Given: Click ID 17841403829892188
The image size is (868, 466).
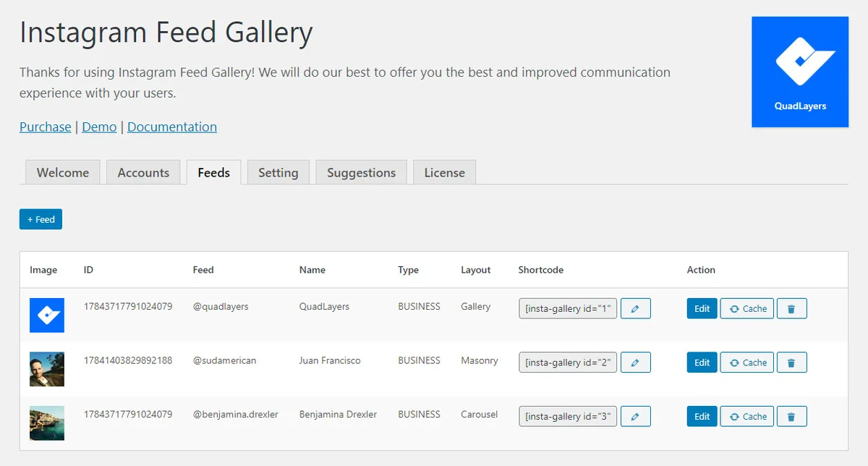Looking at the screenshot, I should (128, 360).
